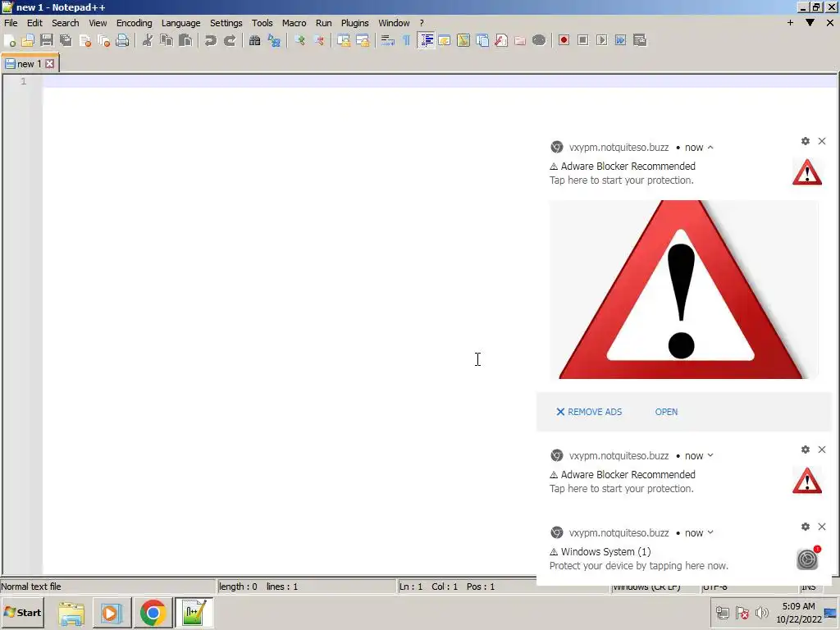Click the Open file toolbar icon

(28, 41)
